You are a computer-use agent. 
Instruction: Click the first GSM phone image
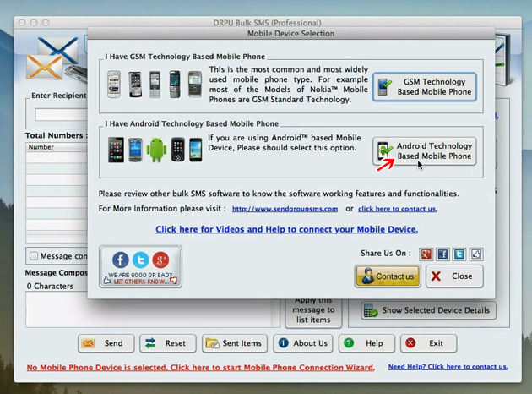(x=114, y=85)
